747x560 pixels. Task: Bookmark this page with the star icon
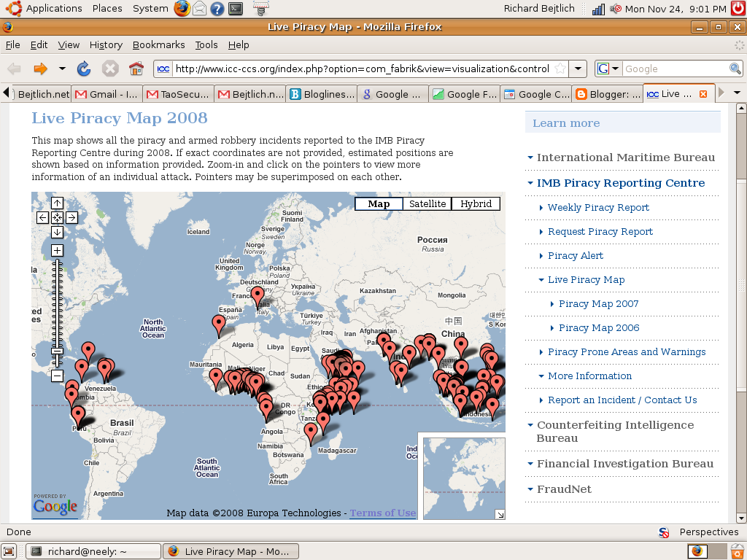[x=561, y=69]
